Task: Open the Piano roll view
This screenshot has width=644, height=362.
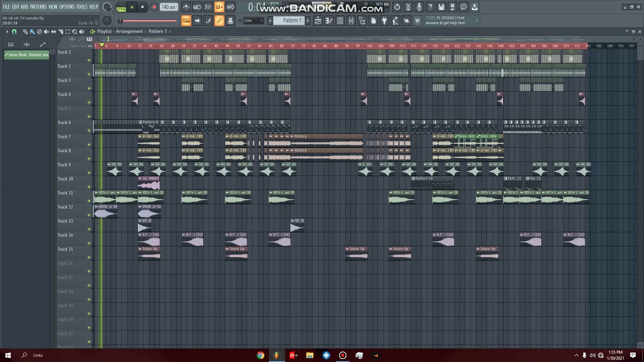Action: (x=329, y=21)
